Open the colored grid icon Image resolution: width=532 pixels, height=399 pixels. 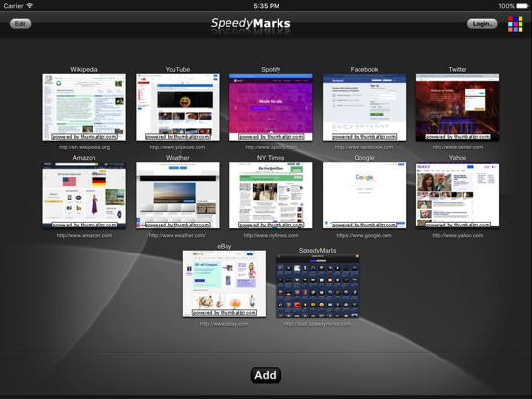[515, 24]
